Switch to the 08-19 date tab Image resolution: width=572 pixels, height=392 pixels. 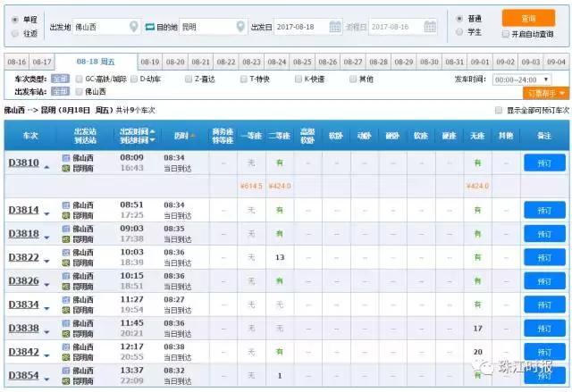150,62
